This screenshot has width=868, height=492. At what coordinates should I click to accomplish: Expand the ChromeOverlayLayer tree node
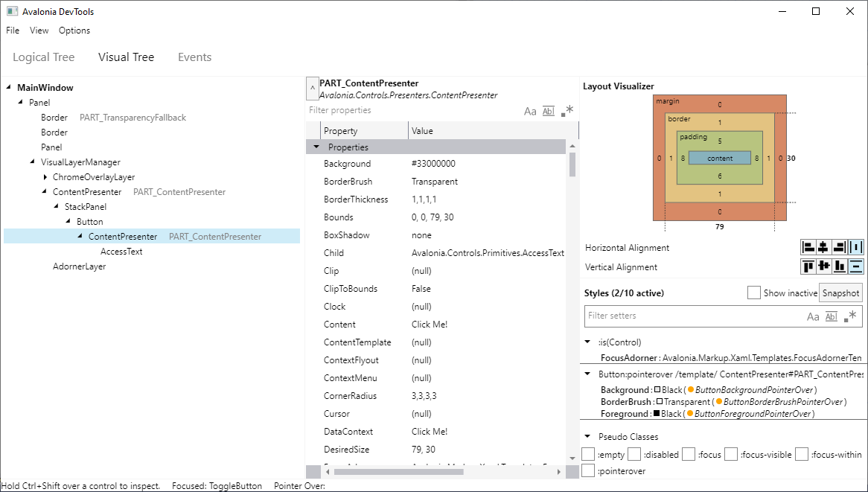[x=45, y=177]
